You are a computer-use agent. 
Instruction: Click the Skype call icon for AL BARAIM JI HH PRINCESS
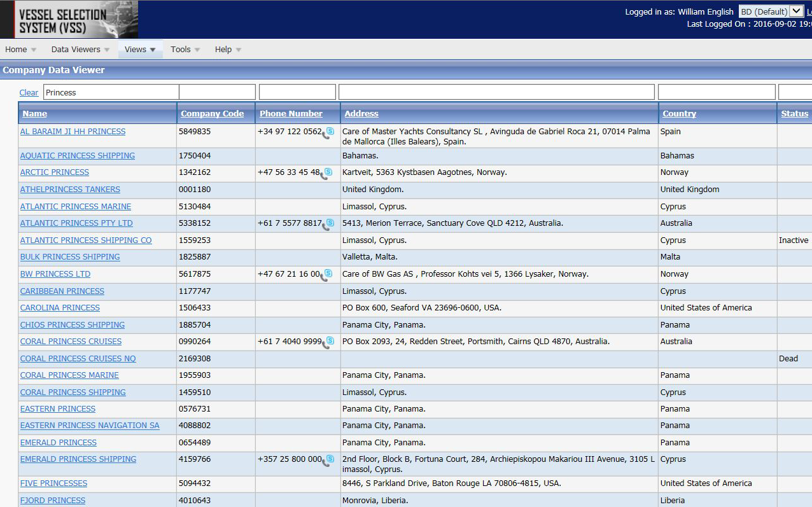[328, 132]
